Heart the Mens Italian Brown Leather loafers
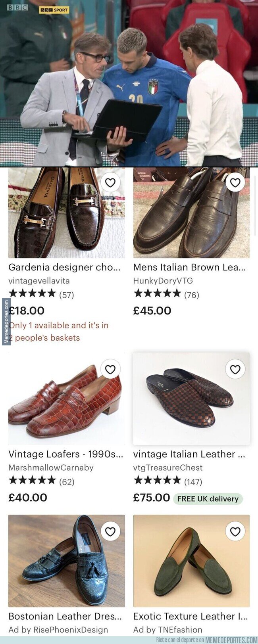The width and height of the screenshot is (258, 644). [235, 182]
